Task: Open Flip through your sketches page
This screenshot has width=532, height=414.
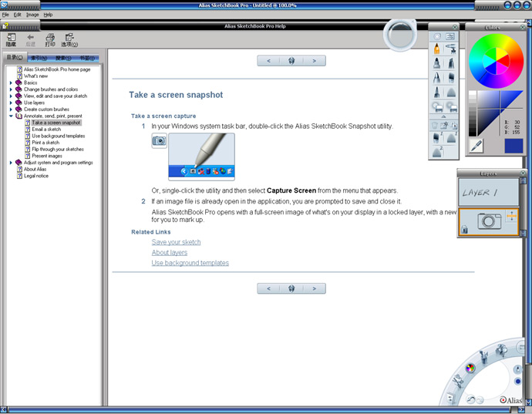Action: tap(58, 150)
